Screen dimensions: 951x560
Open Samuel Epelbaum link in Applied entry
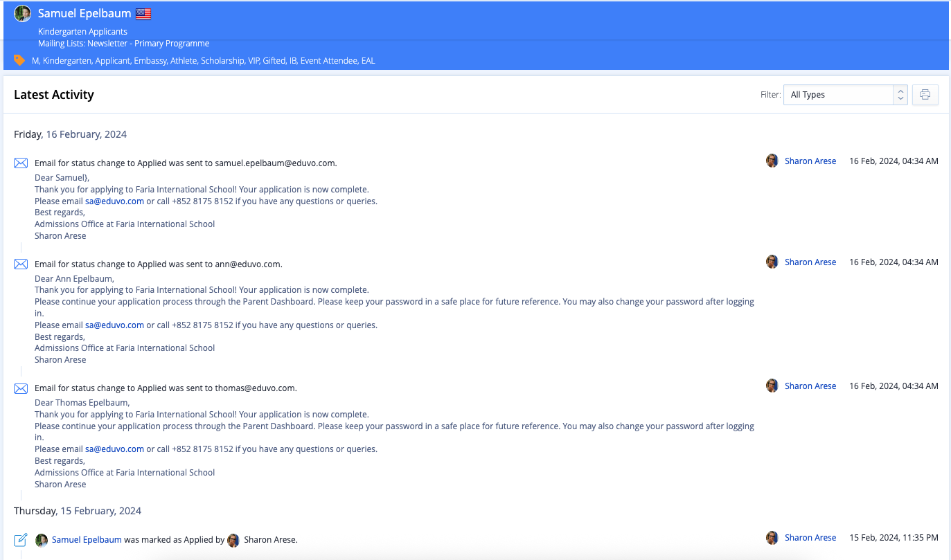(87, 540)
